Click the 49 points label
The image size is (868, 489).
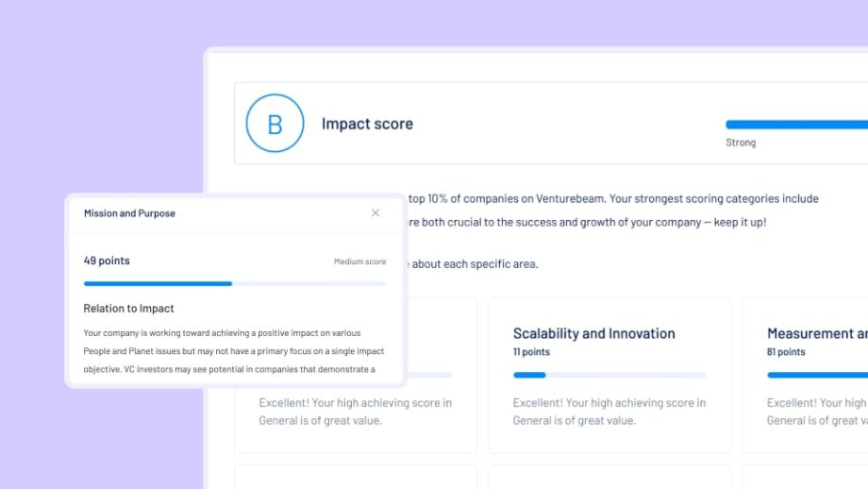(107, 261)
